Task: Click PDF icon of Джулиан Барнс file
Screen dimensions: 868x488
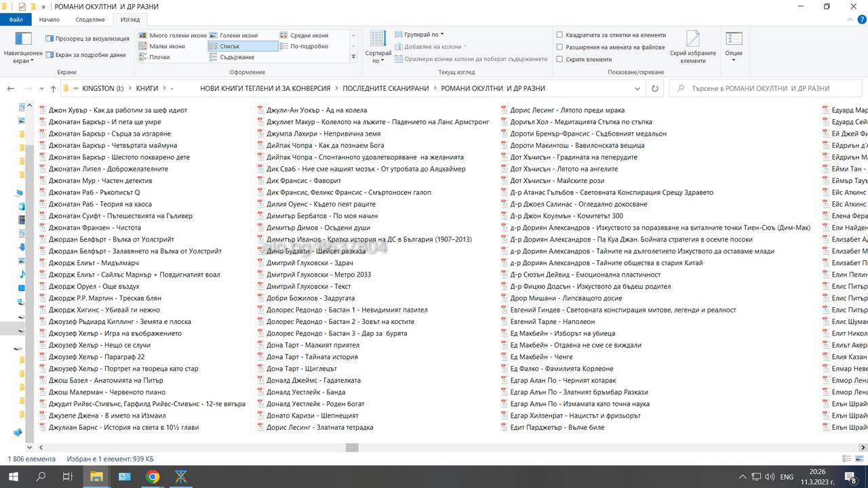Action: coord(43,427)
